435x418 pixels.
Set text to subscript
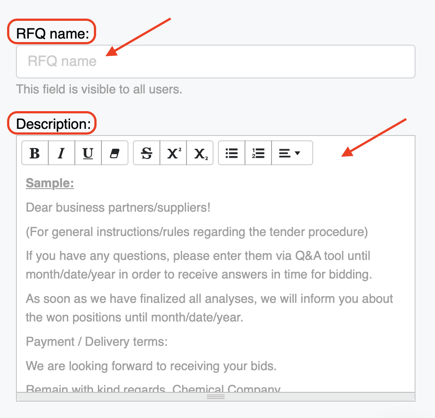(x=200, y=153)
